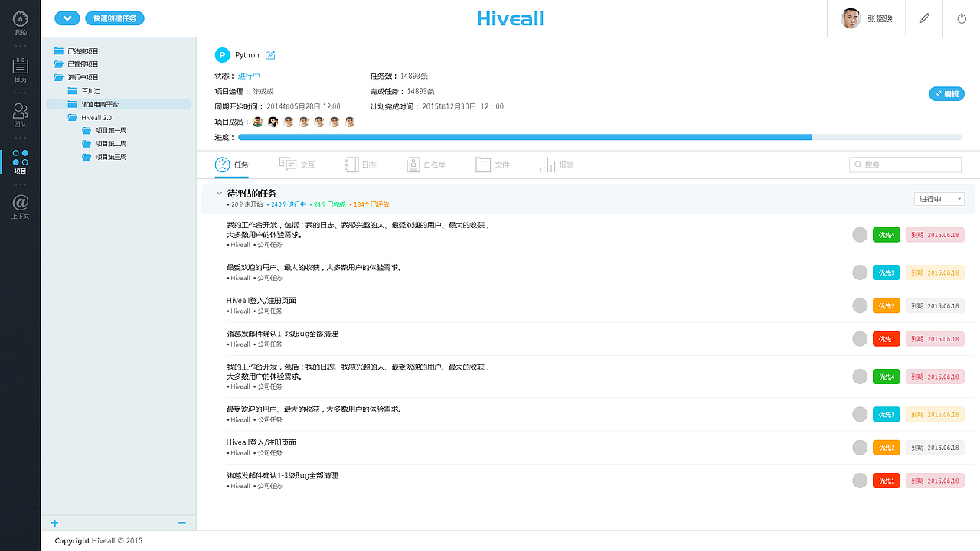
Task: Toggle status circle on second 最受欢迎的用户 task
Action: coord(860,414)
